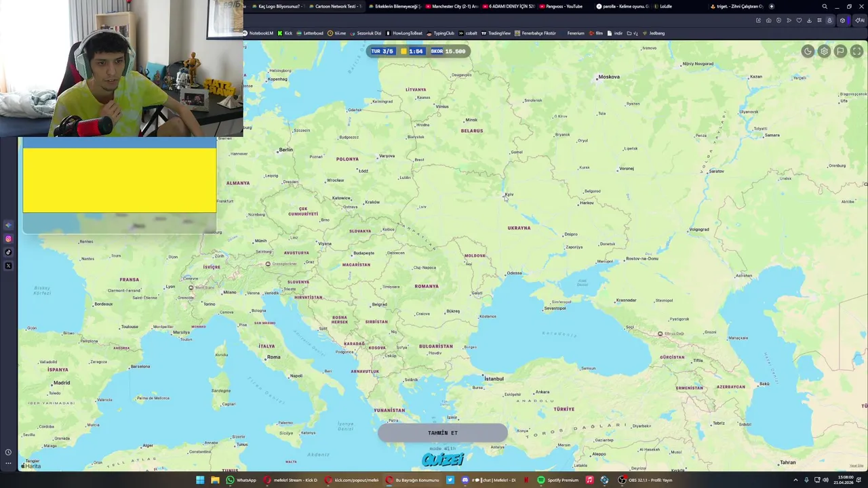The width and height of the screenshot is (868, 488).
Task: Click the yellow and blue flag image
Action: click(x=119, y=176)
